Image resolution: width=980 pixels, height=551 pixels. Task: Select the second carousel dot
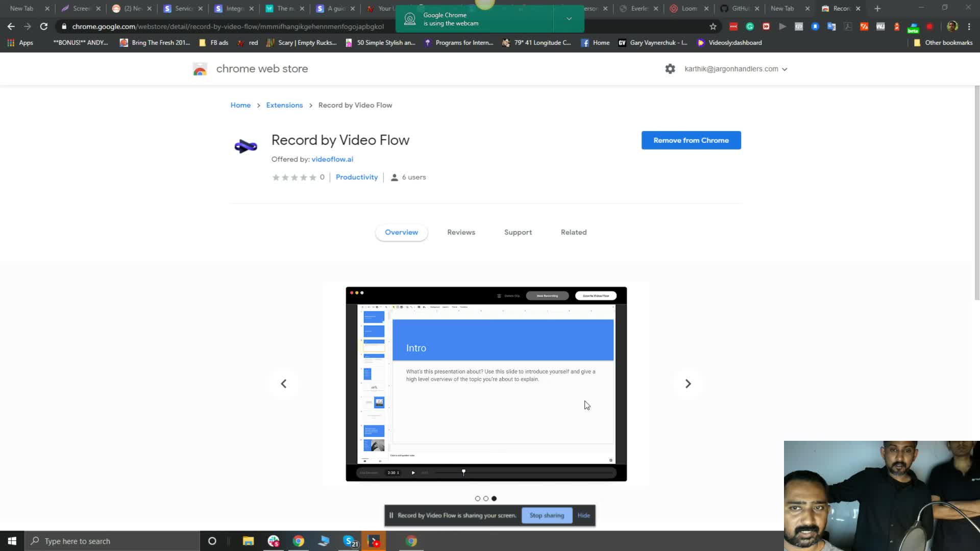(486, 498)
